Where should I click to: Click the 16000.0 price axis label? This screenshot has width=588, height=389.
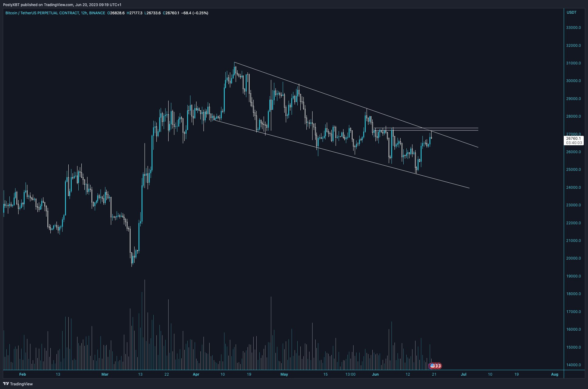point(573,329)
